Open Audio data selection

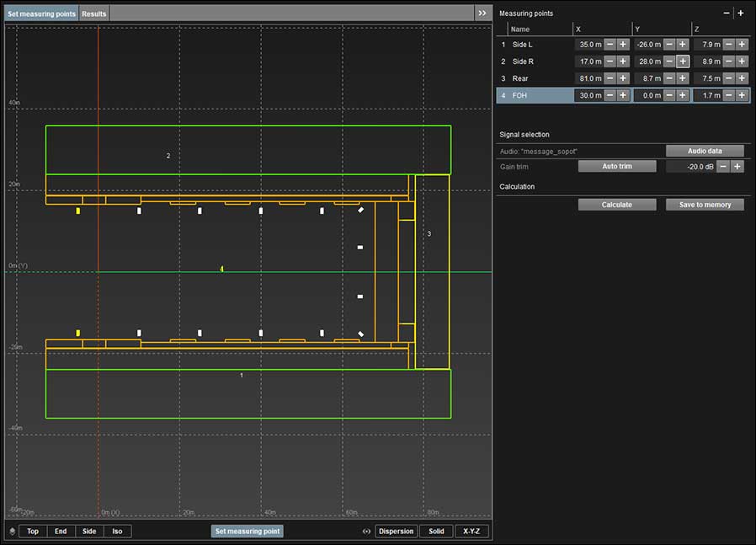coord(705,151)
